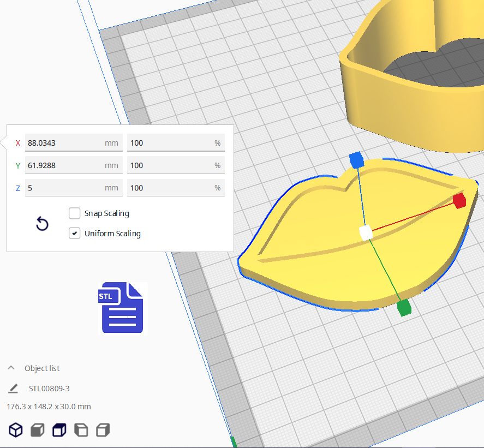Image resolution: width=484 pixels, height=448 pixels.
Task: Enable the Snap Scaling checkbox
Action: tap(75, 213)
